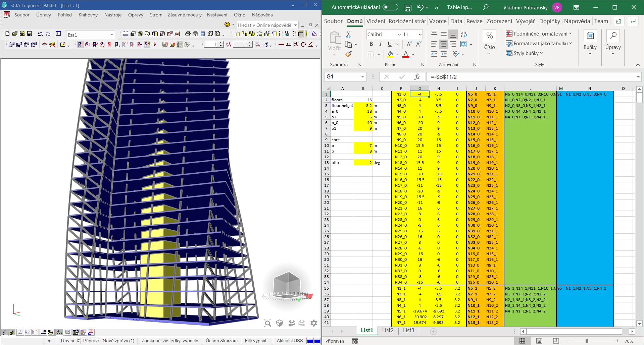This screenshot has height=345, width=644.
Task: Expand the Name Box G1 dropdown
Action: [x=362, y=77]
